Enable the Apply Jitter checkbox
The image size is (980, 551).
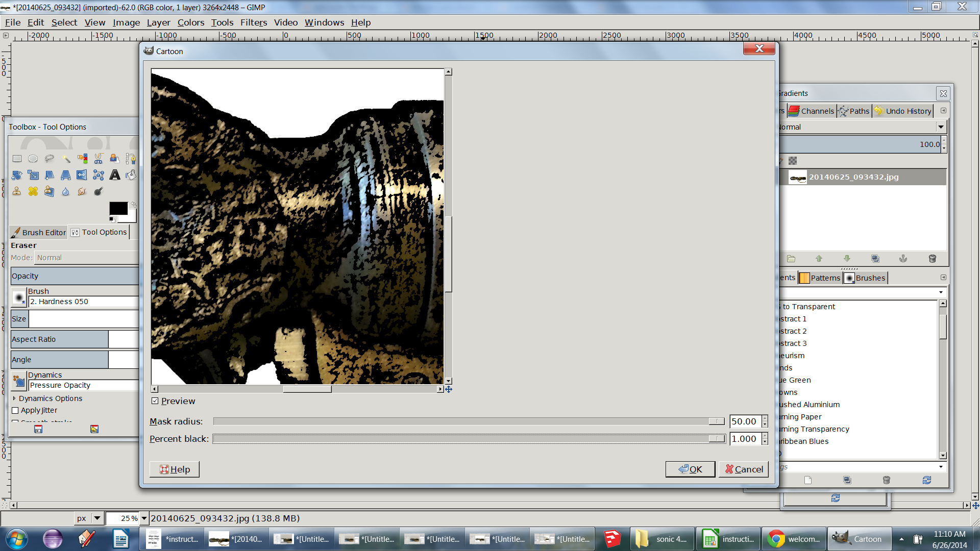click(15, 410)
